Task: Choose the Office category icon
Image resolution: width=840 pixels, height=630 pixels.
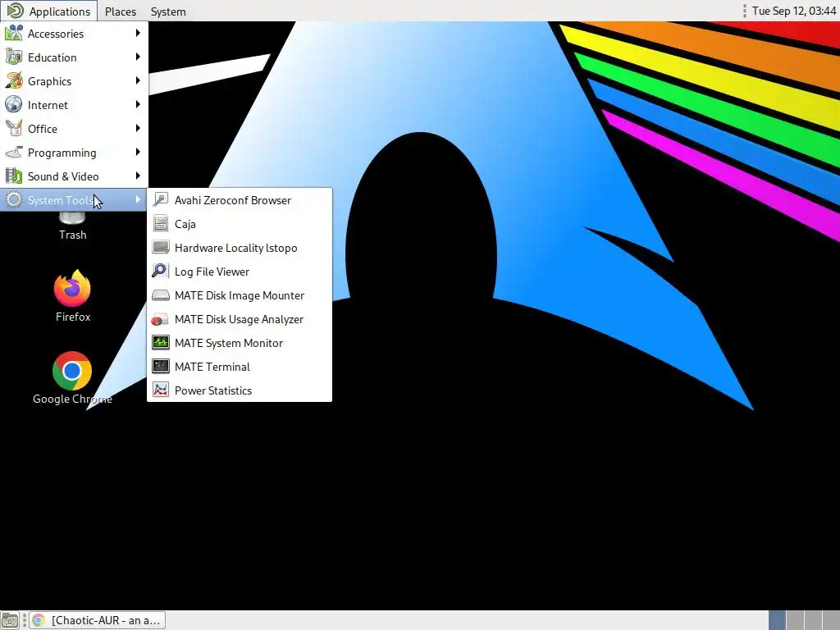Action: click(x=14, y=129)
